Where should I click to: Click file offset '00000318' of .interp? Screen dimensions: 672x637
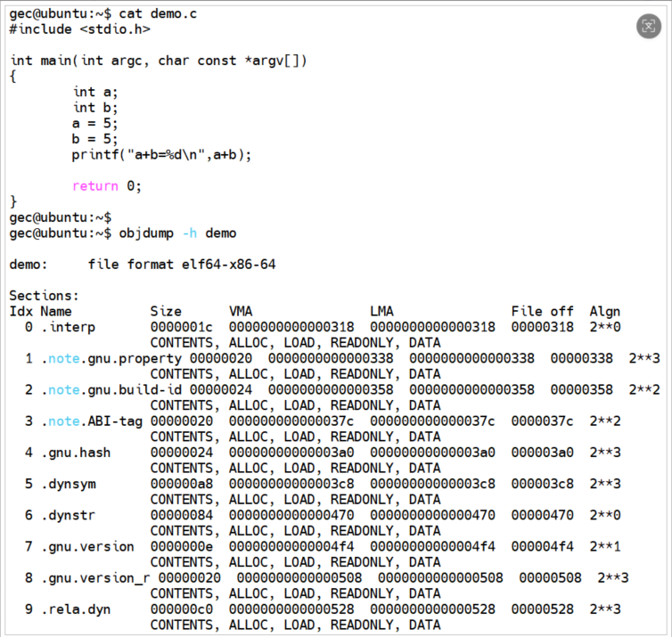point(542,327)
